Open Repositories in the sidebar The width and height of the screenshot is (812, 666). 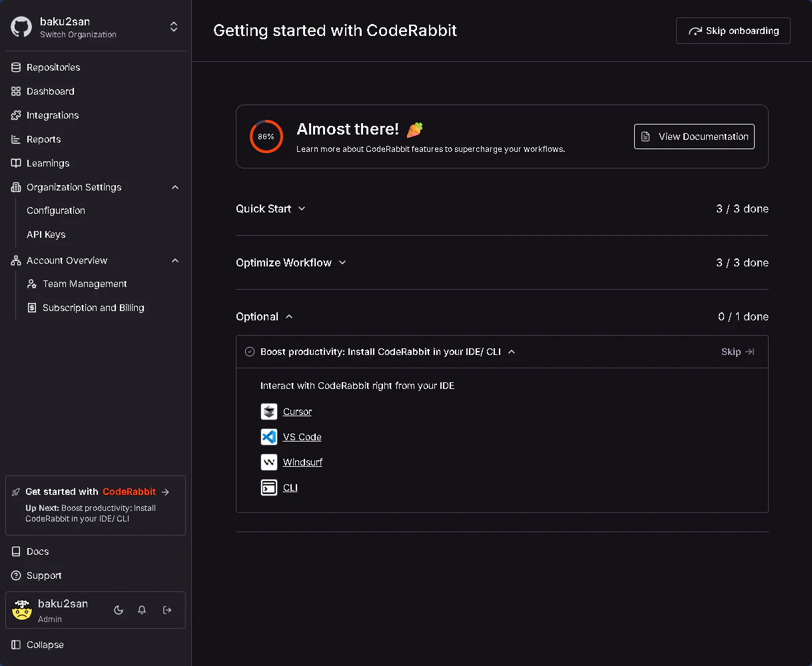coord(53,67)
